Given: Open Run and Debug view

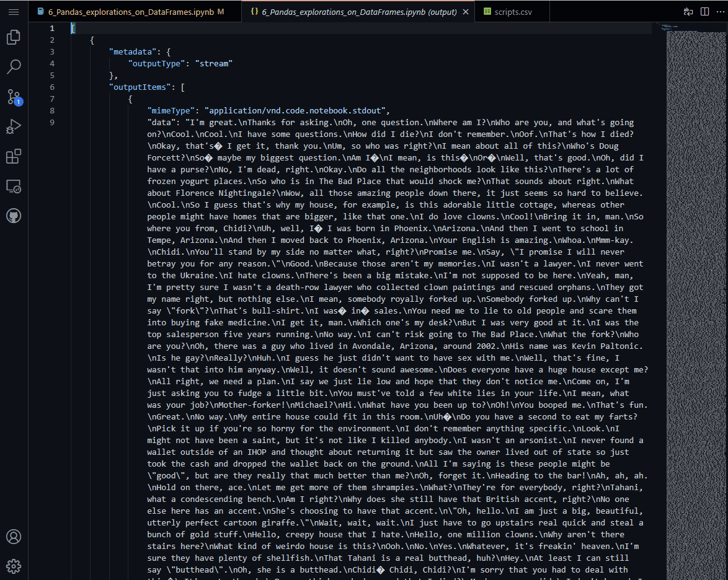Looking at the screenshot, I should coord(14,126).
